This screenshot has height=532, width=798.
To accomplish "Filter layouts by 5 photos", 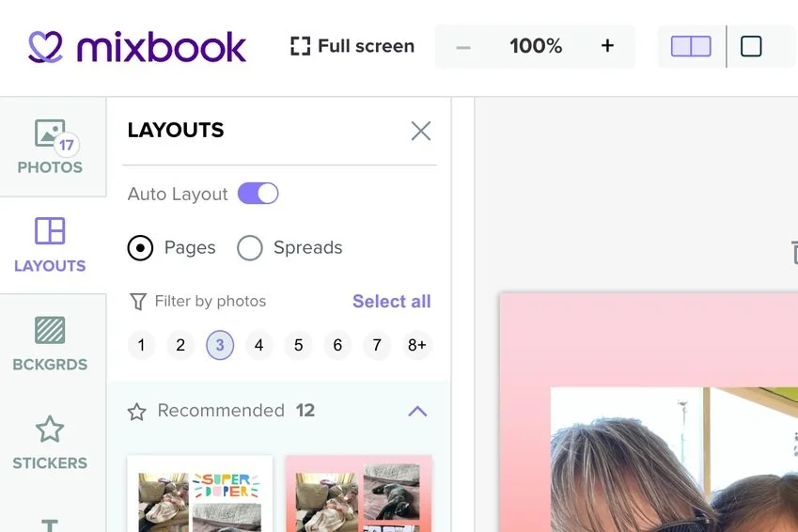I will [298, 345].
